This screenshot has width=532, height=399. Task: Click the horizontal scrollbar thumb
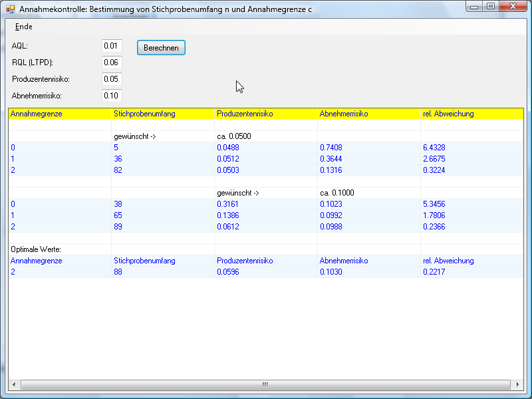[x=264, y=384]
